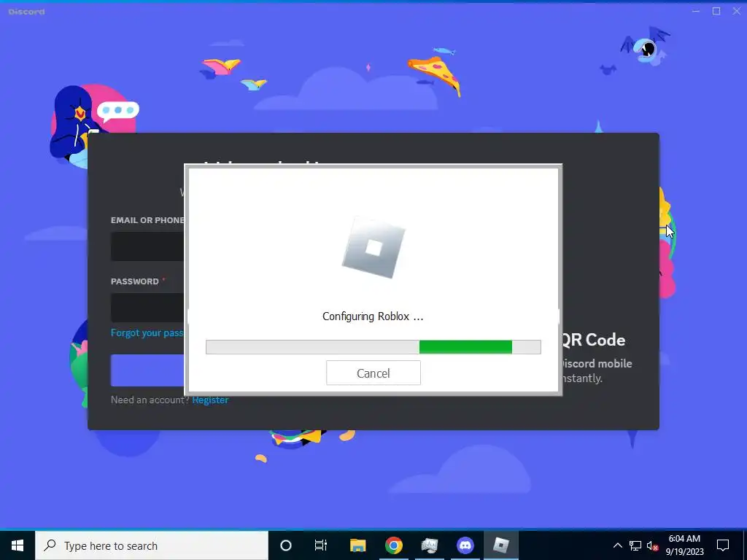Click the Roblox logo in installer dialog
This screenshot has width=747, height=560.
[x=373, y=248]
